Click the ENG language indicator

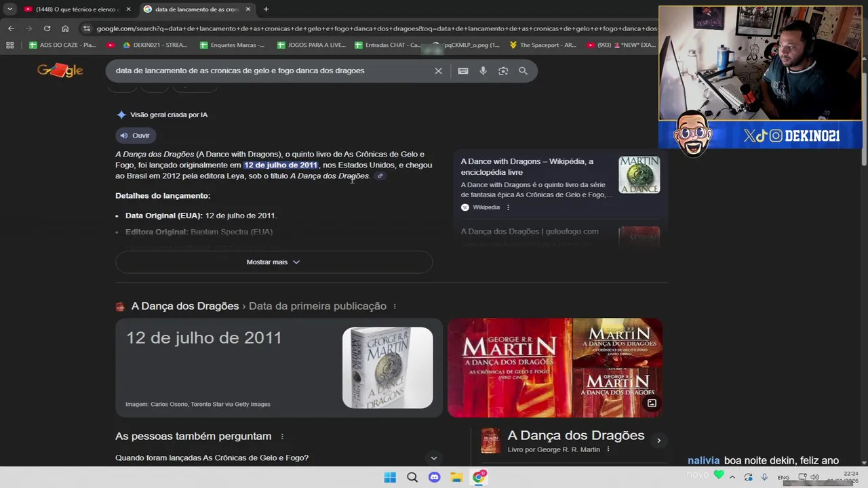[x=783, y=477]
